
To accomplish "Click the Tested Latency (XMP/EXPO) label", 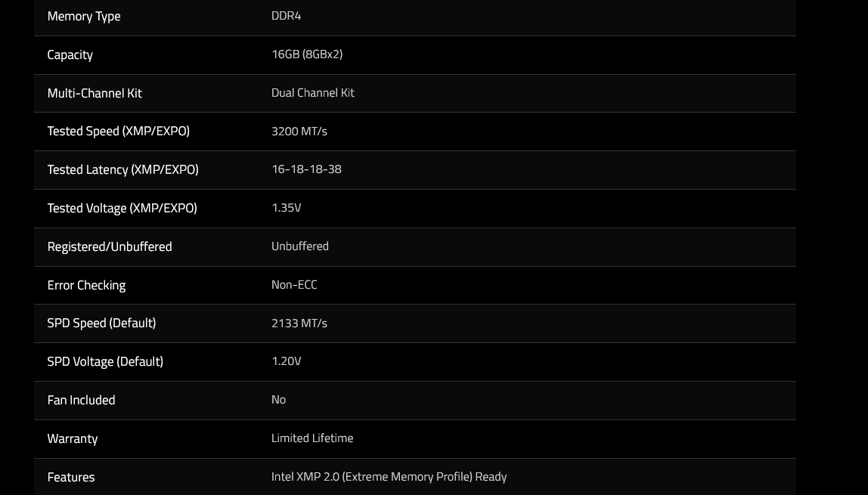I will (x=123, y=170).
